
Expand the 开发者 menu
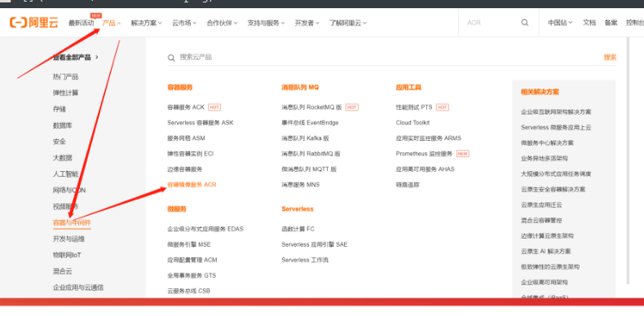[307, 23]
